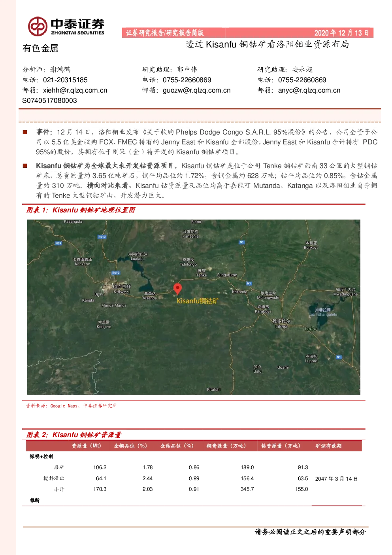
Task: Click the 推断 row heading
Action: point(35,500)
